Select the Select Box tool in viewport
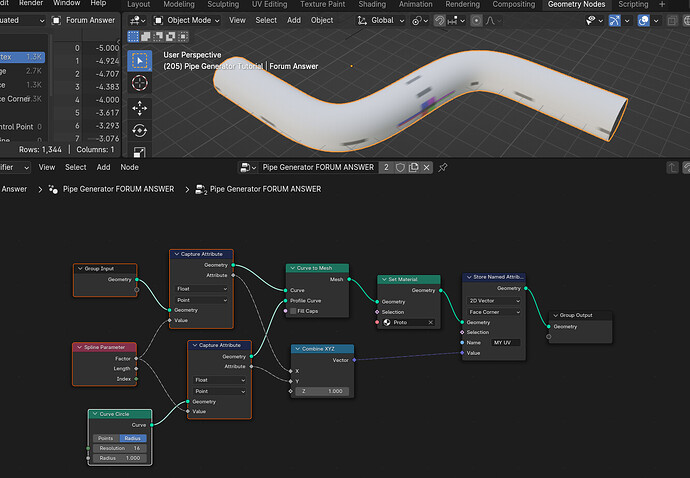Image resolution: width=690 pixels, height=478 pixels. pyautogui.click(x=139, y=60)
